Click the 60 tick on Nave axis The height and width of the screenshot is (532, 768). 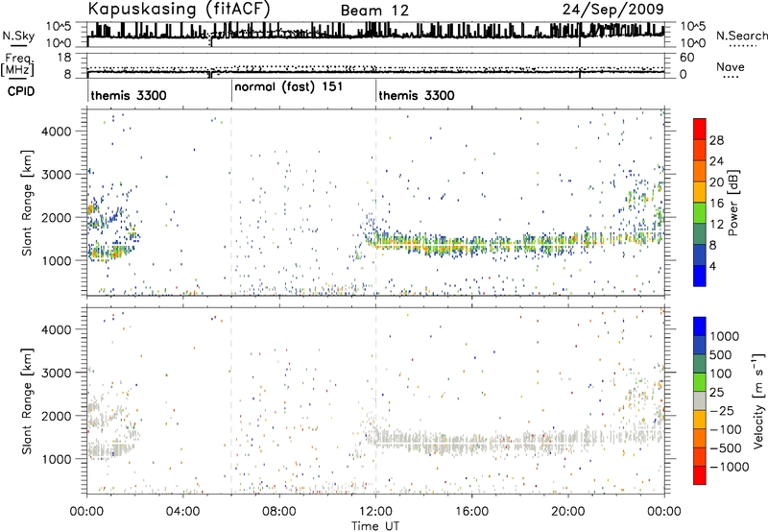(x=686, y=58)
